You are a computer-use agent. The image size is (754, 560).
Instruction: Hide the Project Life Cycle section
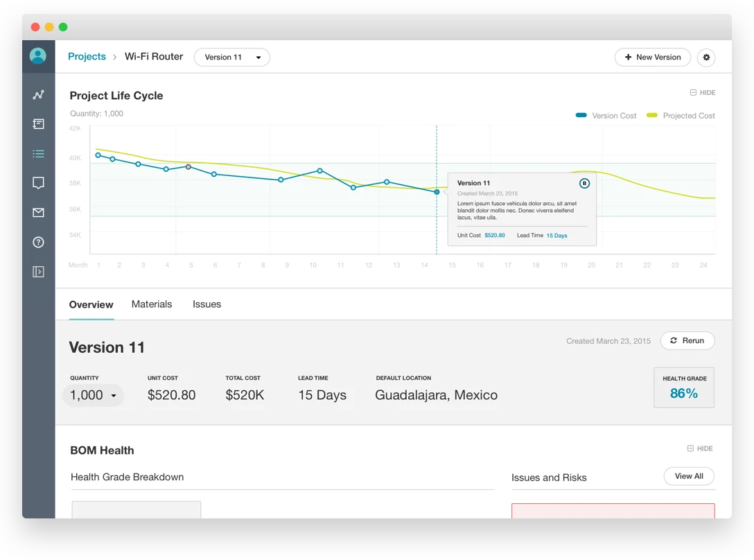tap(703, 92)
